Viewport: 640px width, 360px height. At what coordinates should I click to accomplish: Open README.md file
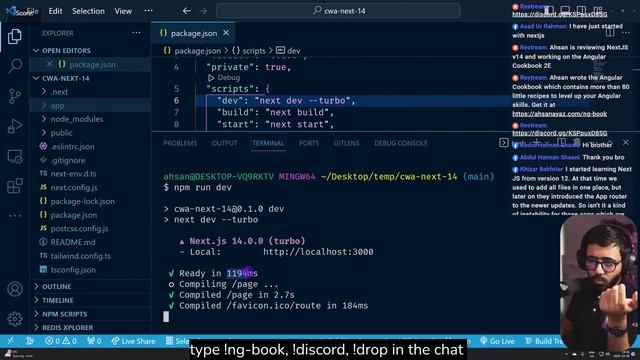91,242
